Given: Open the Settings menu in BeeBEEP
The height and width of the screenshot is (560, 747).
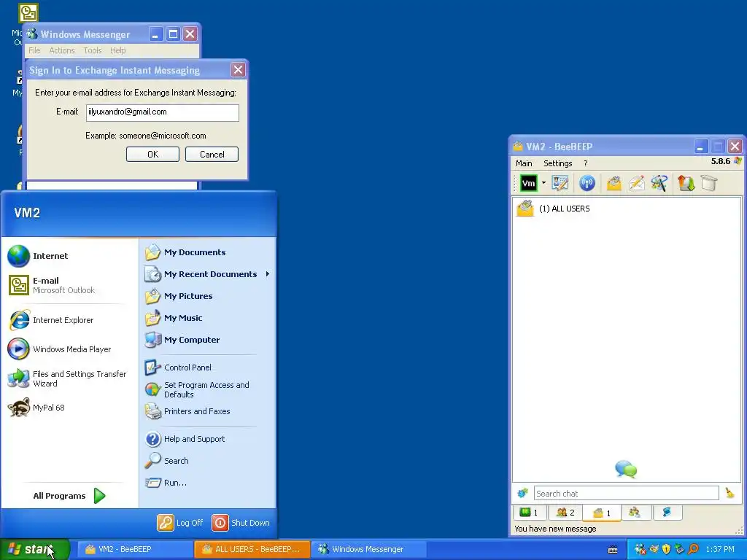Looking at the screenshot, I should tap(558, 163).
